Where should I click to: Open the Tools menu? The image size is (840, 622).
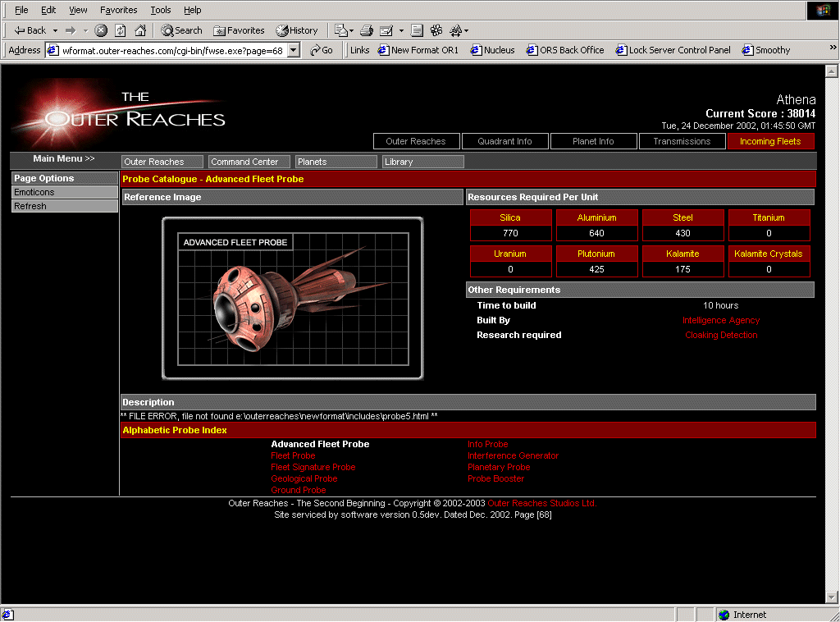tap(160, 10)
